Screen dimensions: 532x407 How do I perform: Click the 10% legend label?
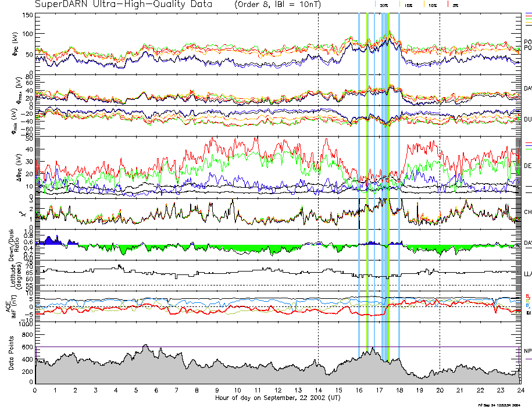[433, 5]
